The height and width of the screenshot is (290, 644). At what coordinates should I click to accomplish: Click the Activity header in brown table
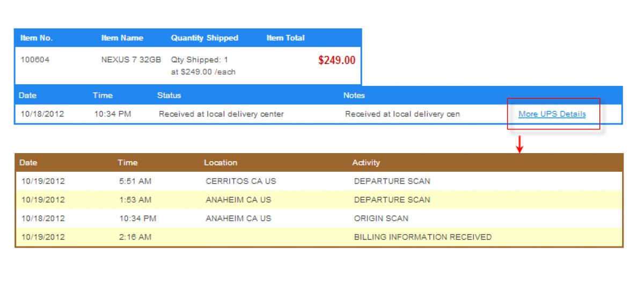coord(366,163)
